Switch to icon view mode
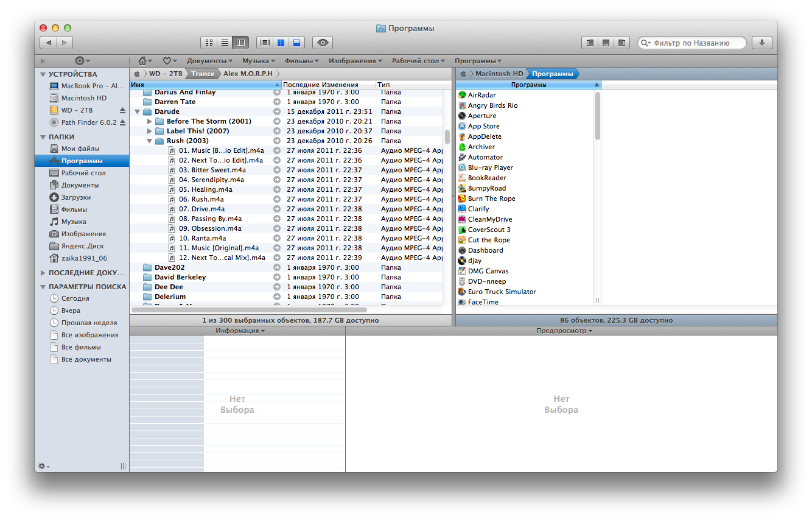Image resolution: width=812 pixels, height=520 pixels. click(209, 43)
